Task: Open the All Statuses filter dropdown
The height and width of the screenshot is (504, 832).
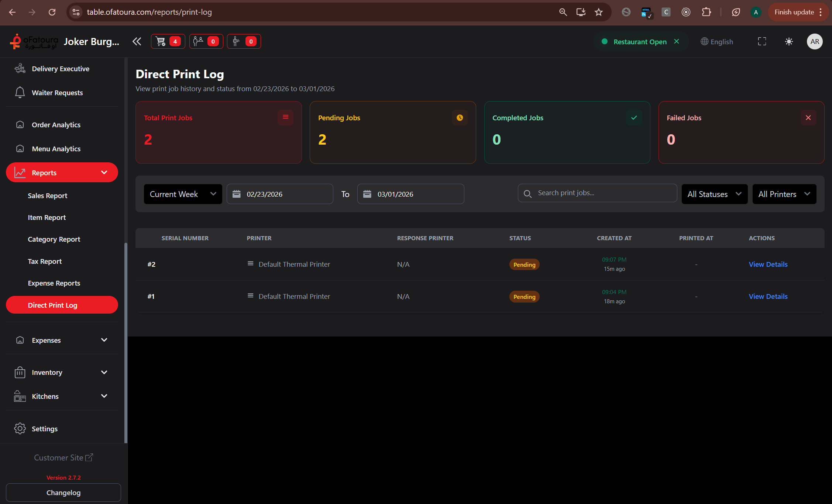Action: coord(714,194)
